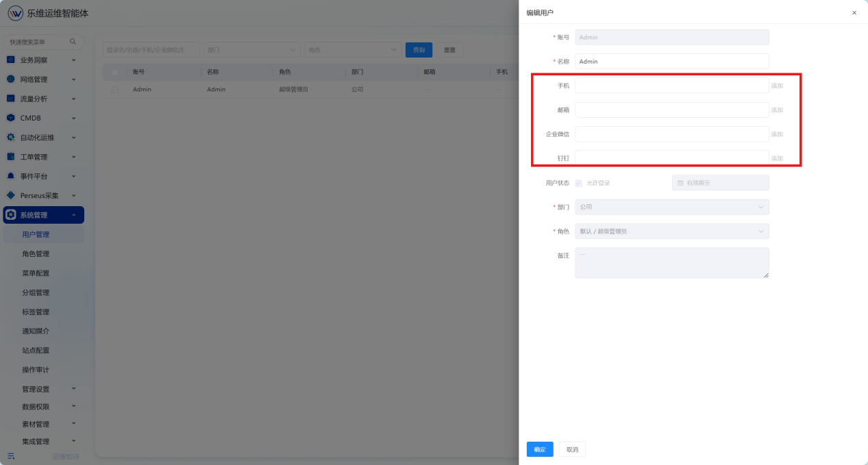The width and height of the screenshot is (868, 465).
Task: Click 添加 next to 邮箱 field
Action: (x=777, y=110)
